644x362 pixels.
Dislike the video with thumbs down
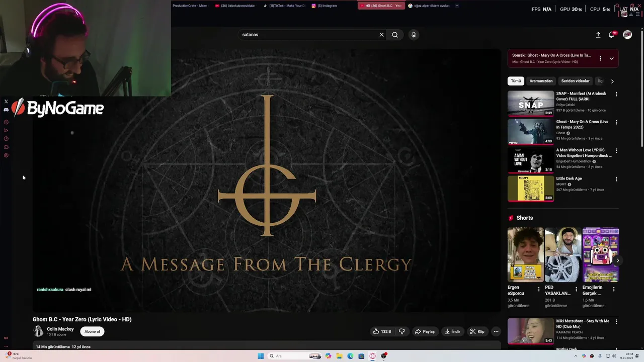(x=401, y=331)
